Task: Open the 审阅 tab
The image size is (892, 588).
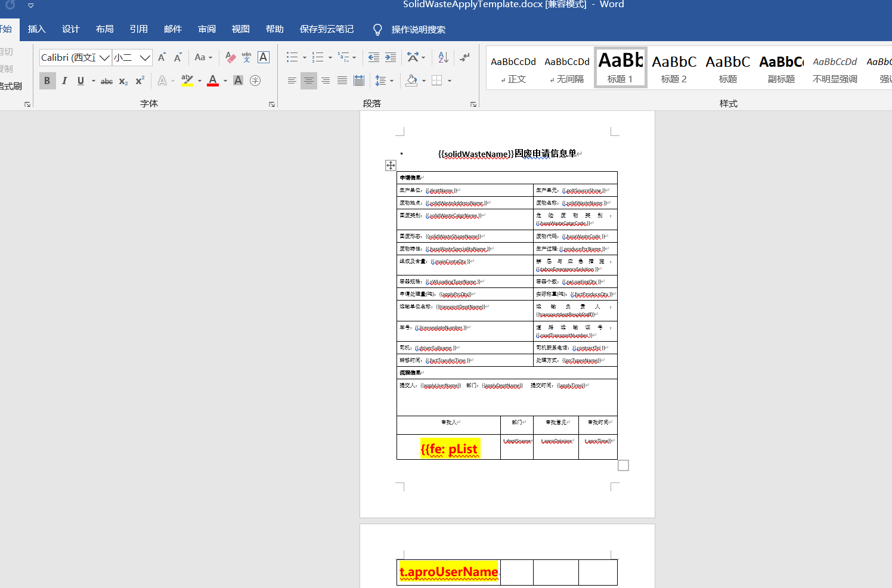Action: pyautogui.click(x=207, y=29)
